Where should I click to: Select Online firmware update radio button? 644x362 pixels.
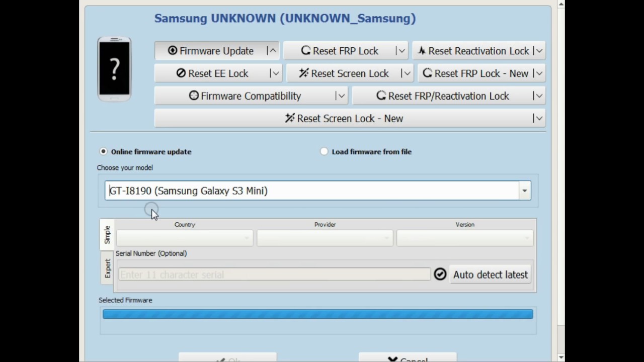(103, 151)
